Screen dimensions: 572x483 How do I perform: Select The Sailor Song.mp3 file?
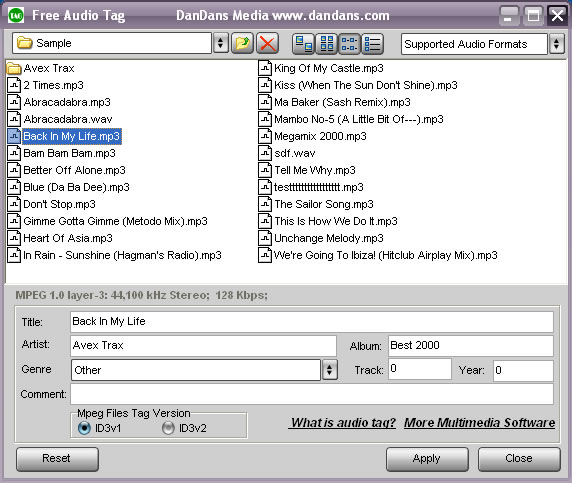pyautogui.click(x=324, y=204)
